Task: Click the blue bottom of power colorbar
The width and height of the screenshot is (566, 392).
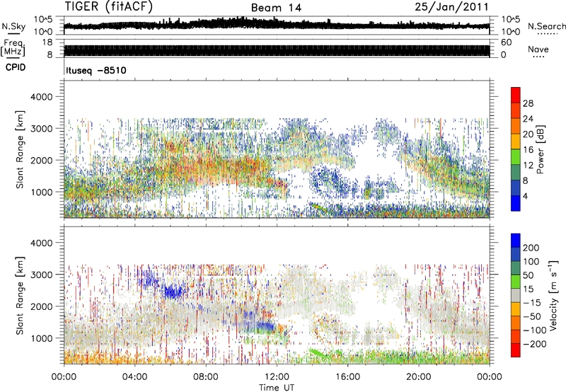Action: 516,203
